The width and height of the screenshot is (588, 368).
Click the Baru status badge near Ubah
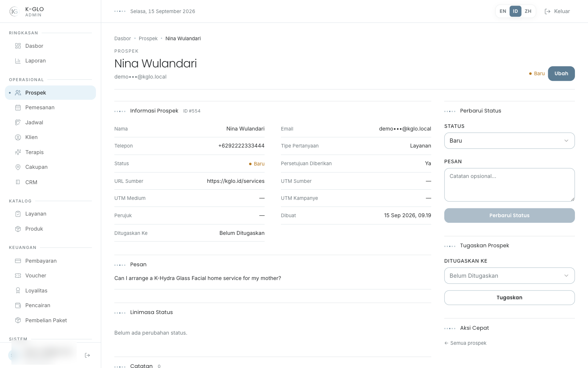click(x=537, y=74)
